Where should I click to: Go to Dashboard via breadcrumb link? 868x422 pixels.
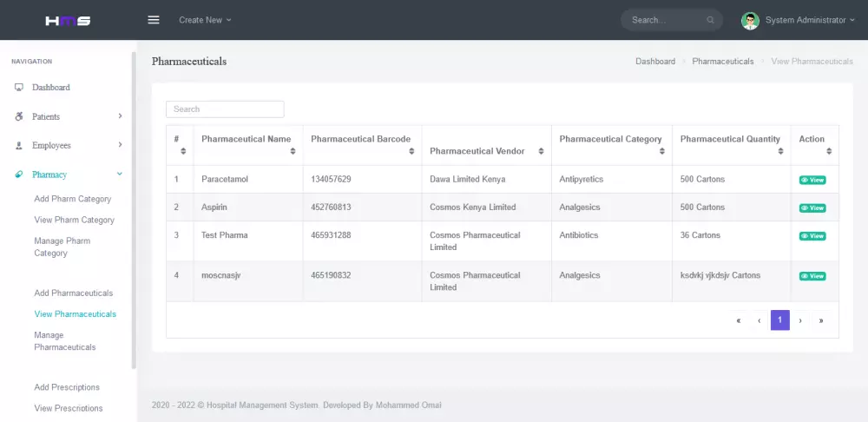pos(655,62)
